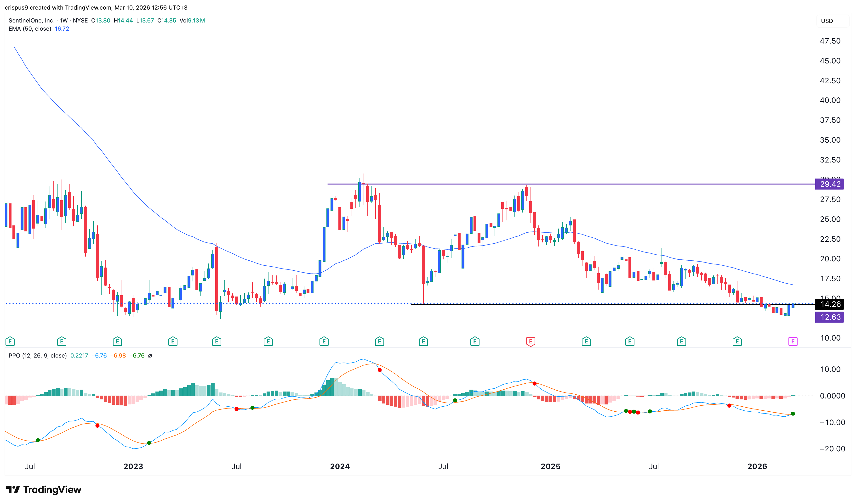Select the PPO (12, 26, 9, close) legend

click(37, 356)
